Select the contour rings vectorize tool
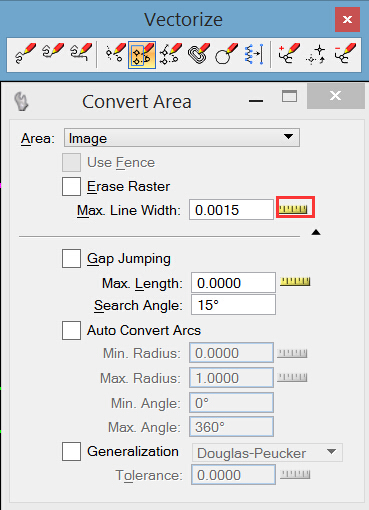The width and height of the screenshot is (369, 510). click(199, 53)
